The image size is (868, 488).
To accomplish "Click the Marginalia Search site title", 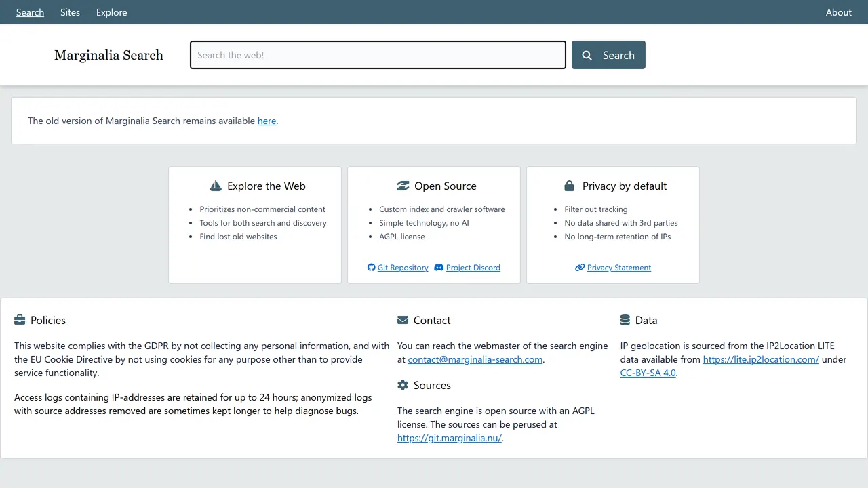I will pos(108,55).
